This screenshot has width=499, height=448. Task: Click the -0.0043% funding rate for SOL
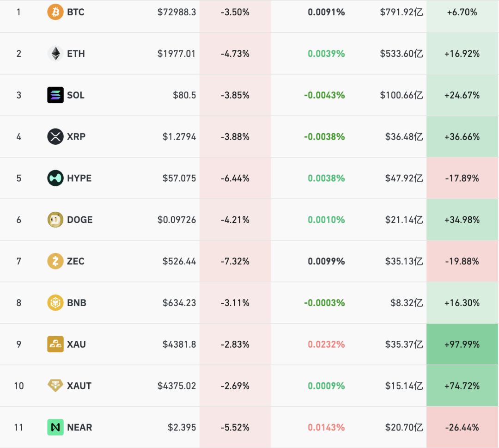(x=324, y=95)
